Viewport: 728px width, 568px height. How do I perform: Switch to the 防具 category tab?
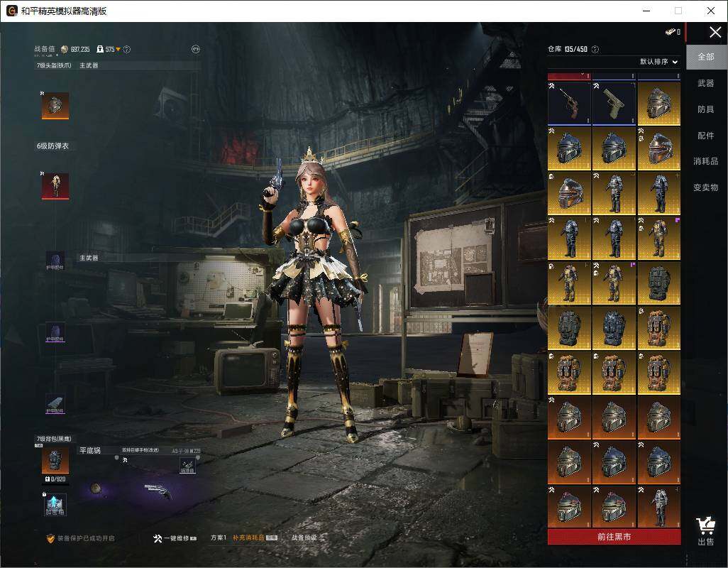(706, 109)
